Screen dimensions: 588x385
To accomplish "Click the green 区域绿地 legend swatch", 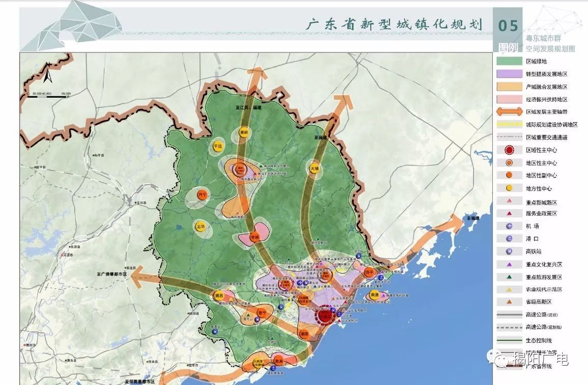I will [509, 61].
